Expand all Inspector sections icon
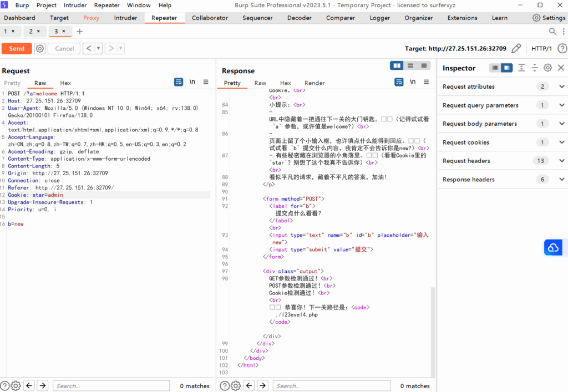The width and height of the screenshot is (568, 392). tap(521, 68)
